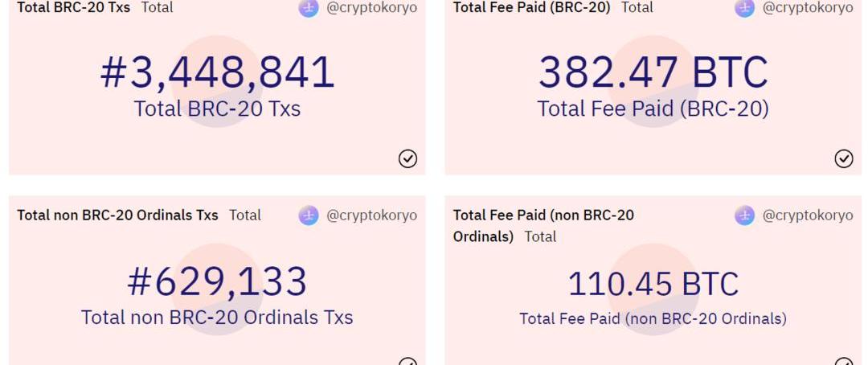868x365 pixels.
Task: Click the avatar icon on Total Fee Paid (BRC-20) panel
Action: pos(745,8)
